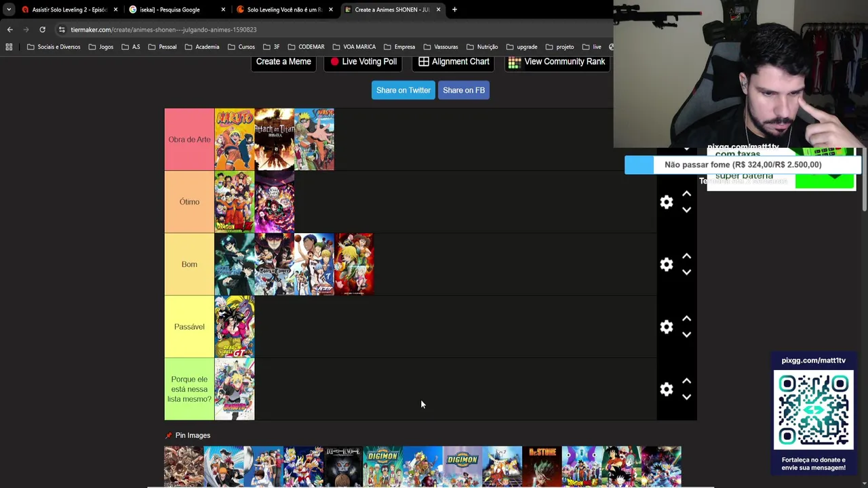Open the Cursos bookmark folder
Image resolution: width=868 pixels, height=488 pixels.
pyautogui.click(x=241, y=47)
